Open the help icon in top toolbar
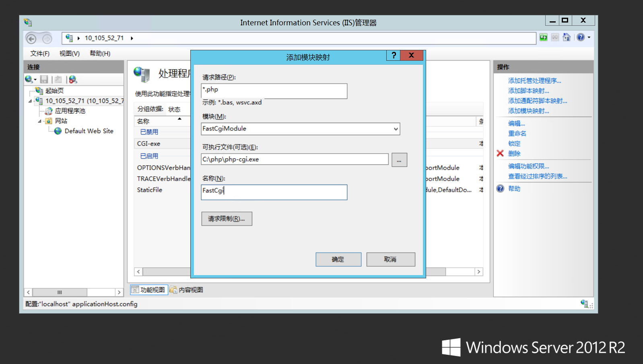 point(580,37)
